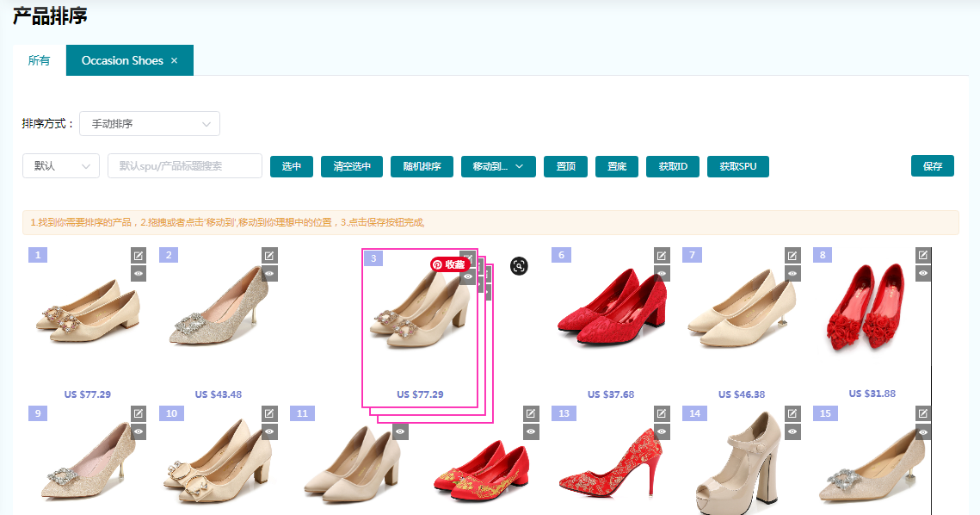Click the edit icon on product 1

tap(139, 255)
